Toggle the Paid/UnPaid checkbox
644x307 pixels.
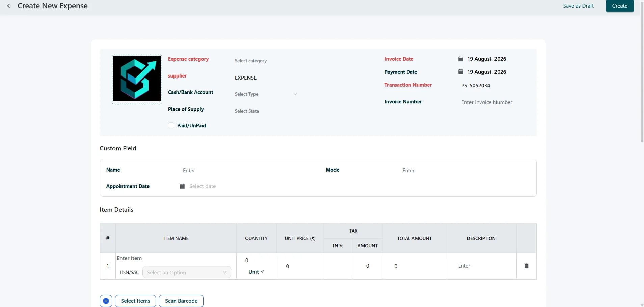pos(171,125)
